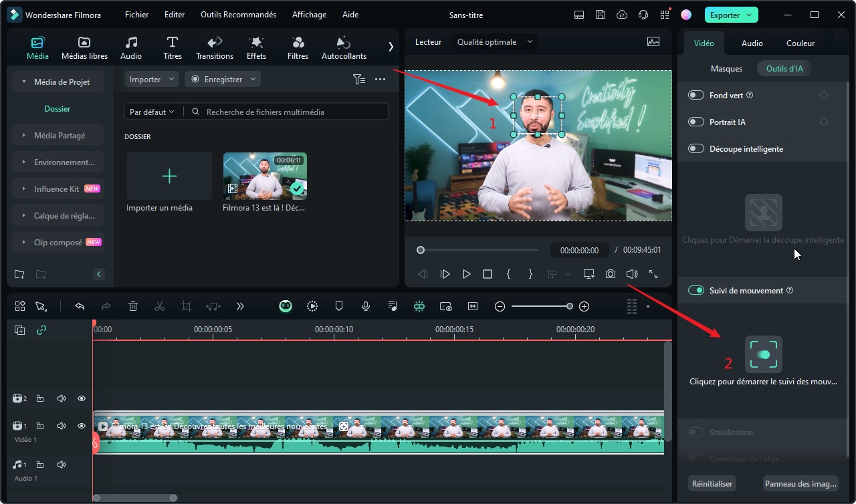Click the Exporter button
Viewport: 856px width, 504px height.
(x=731, y=15)
